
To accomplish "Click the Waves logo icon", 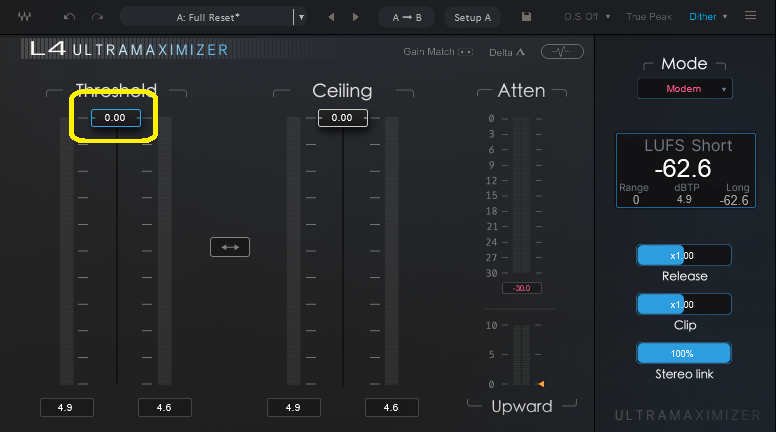I will point(23,17).
